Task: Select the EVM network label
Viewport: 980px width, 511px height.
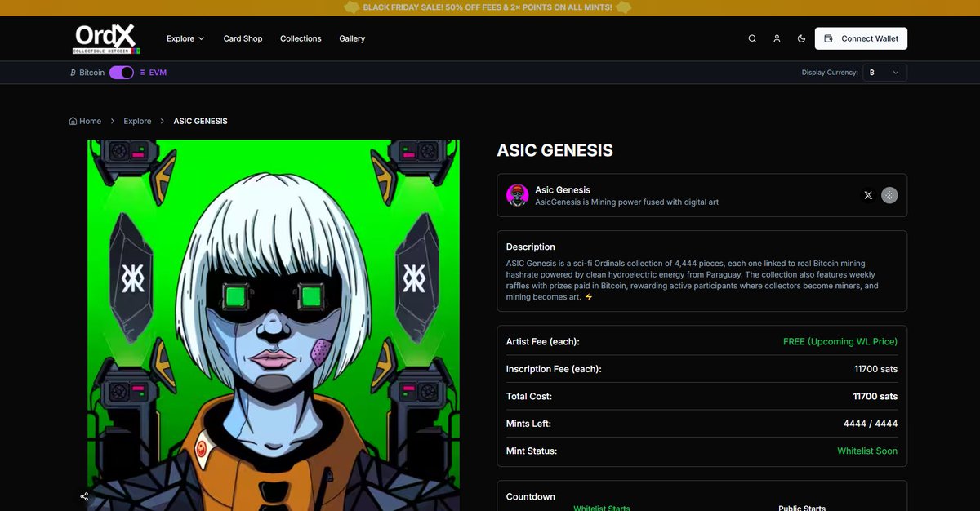Action: [x=158, y=73]
